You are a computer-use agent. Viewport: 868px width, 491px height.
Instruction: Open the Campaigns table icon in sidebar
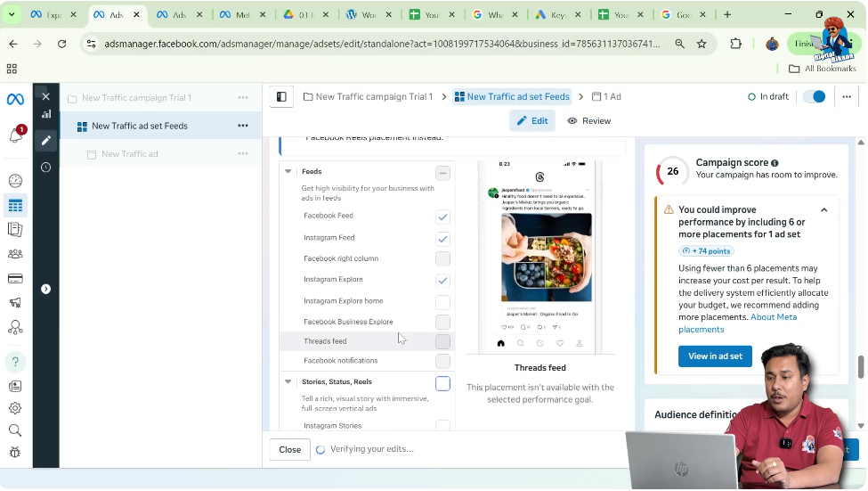tap(15, 206)
